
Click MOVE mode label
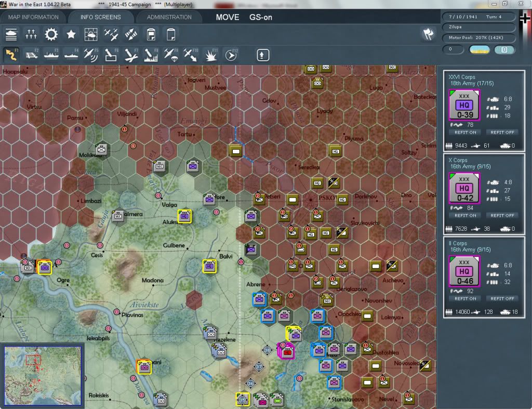click(x=228, y=17)
